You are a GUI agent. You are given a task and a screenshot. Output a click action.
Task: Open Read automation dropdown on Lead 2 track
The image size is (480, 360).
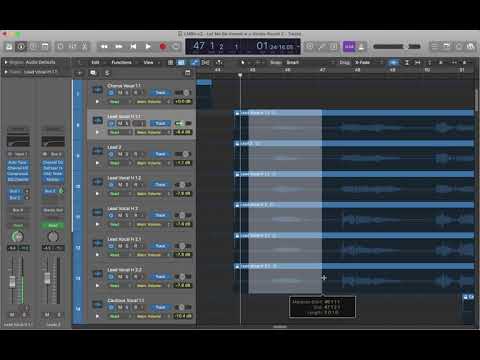(120, 163)
